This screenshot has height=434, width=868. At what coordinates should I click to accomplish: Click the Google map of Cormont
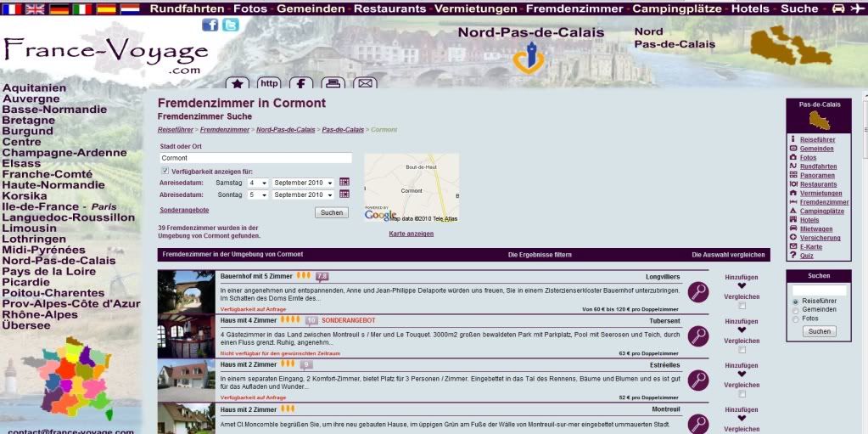coord(412,188)
